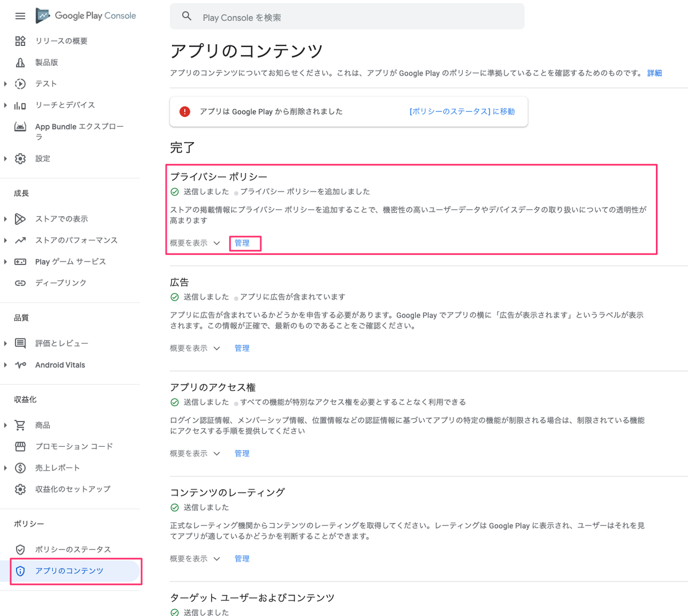Click the App Bundle エクスプローラ icon
Viewport: 688px width, 616px height.
coord(20,127)
